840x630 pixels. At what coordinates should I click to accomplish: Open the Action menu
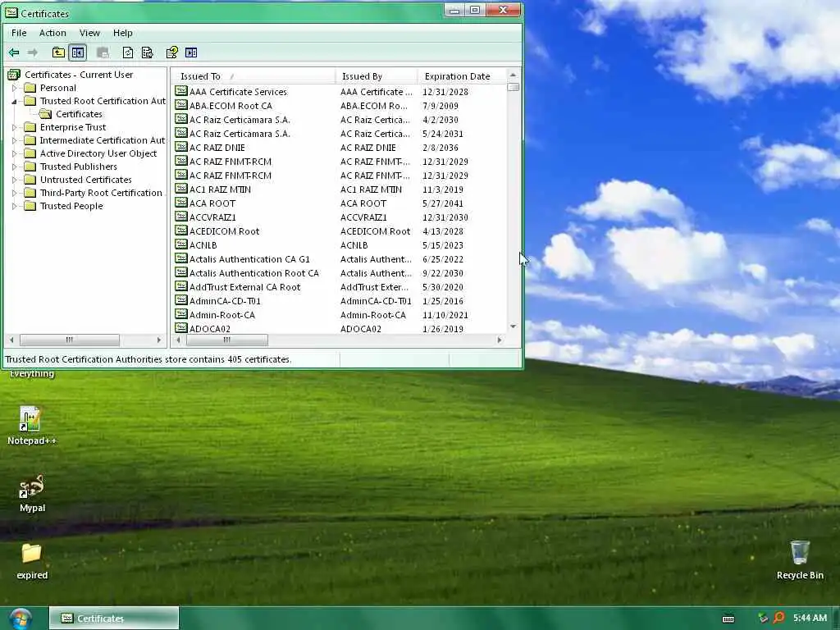tap(52, 33)
